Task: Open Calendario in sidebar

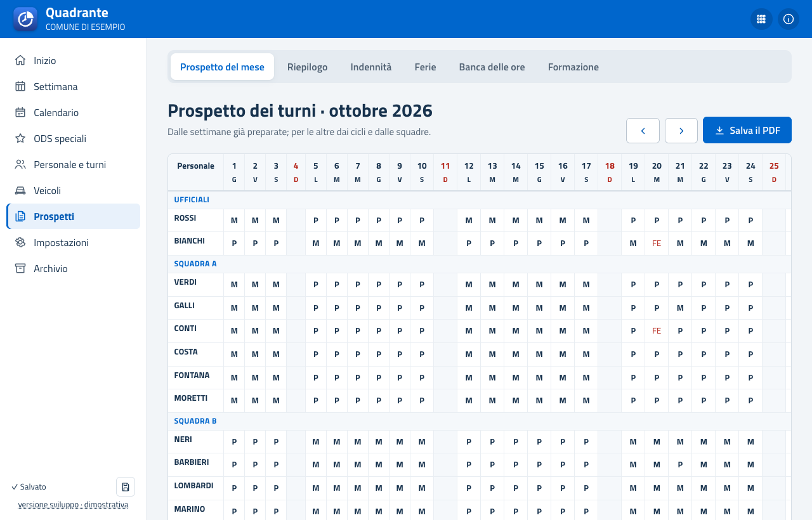Action: (73, 112)
